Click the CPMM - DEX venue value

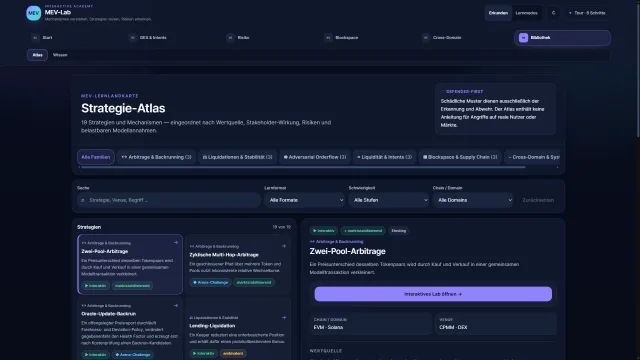tap(453, 327)
